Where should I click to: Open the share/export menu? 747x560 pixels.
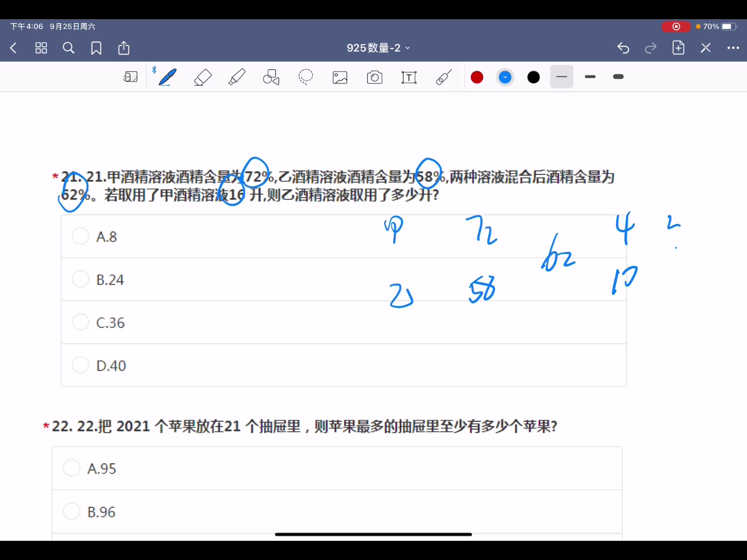pos(124,48)
